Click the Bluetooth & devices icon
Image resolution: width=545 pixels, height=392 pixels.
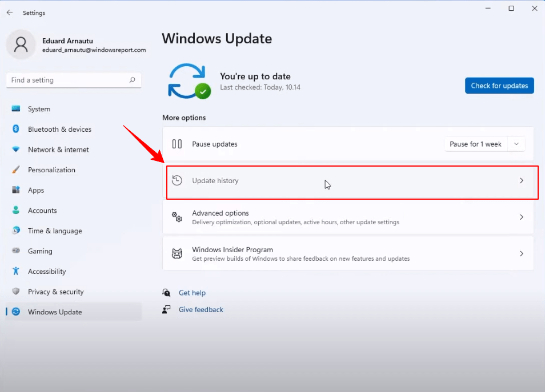[15, 129]
